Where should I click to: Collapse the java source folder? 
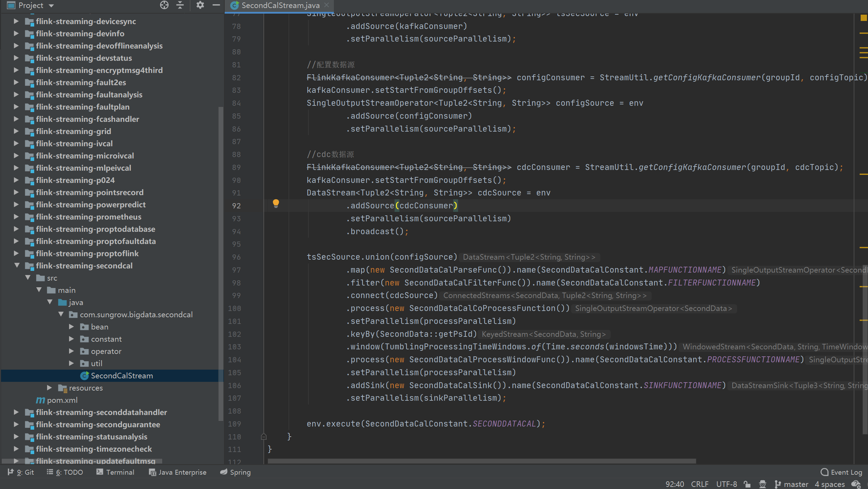coord(50,302)
